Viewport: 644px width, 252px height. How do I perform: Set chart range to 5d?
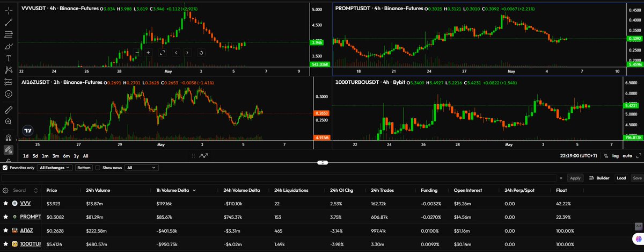(x=35, y=156)
